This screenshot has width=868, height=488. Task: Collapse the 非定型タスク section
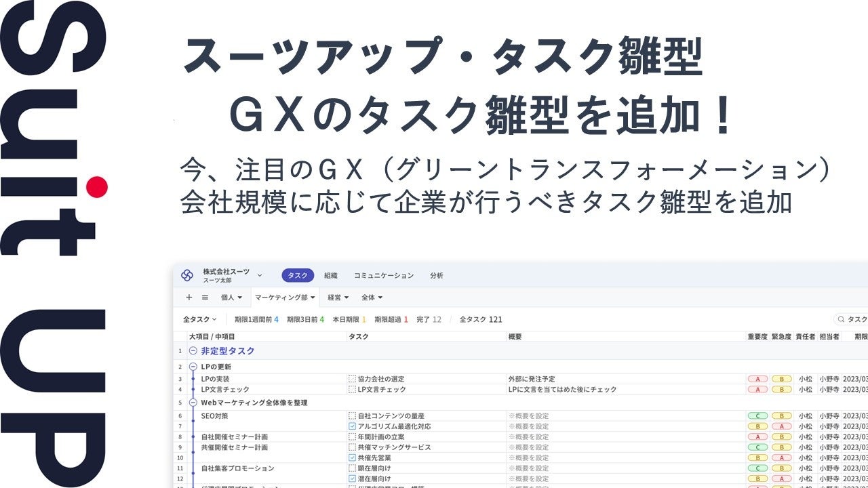pos(193,351)
